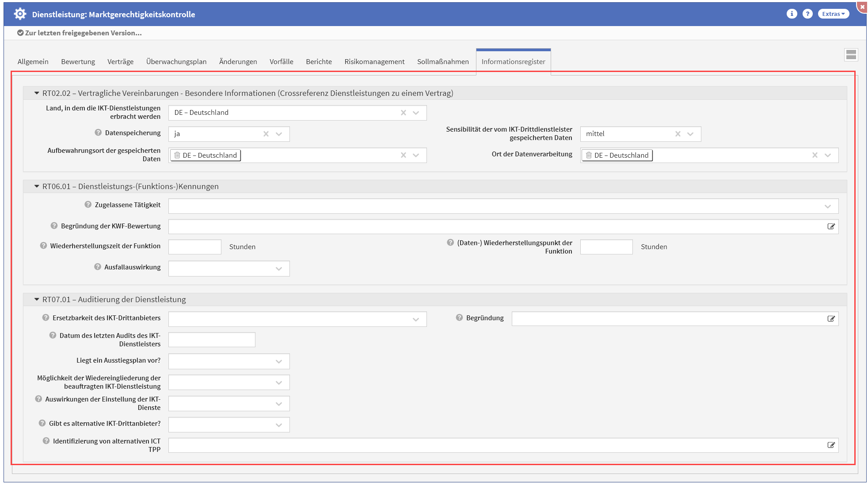Image resolution: width=868 pixels, height=485 pixels.
Task: Switch to the Überwachungsplan tab
Action: (x=176, y=62)
